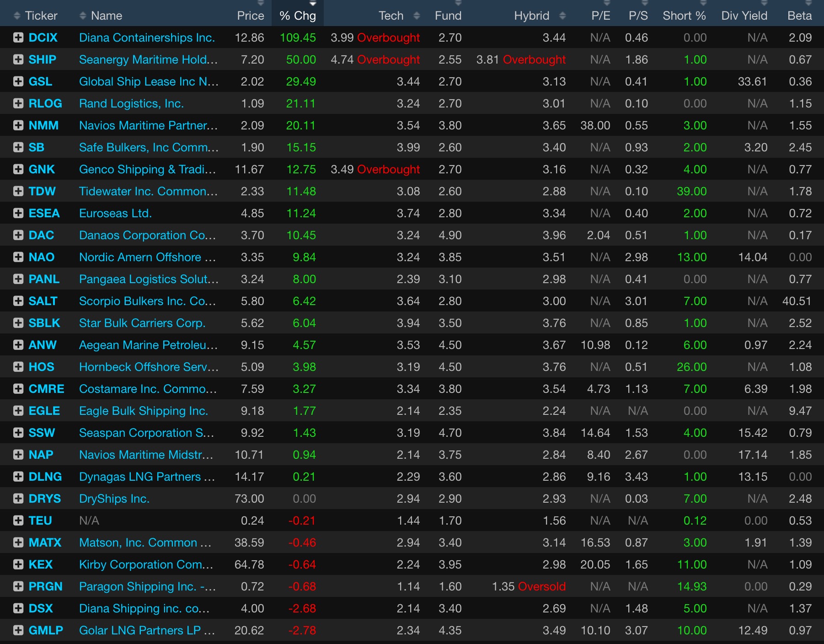
Task: Click the plus icon beside TEU
Action: 18,521
